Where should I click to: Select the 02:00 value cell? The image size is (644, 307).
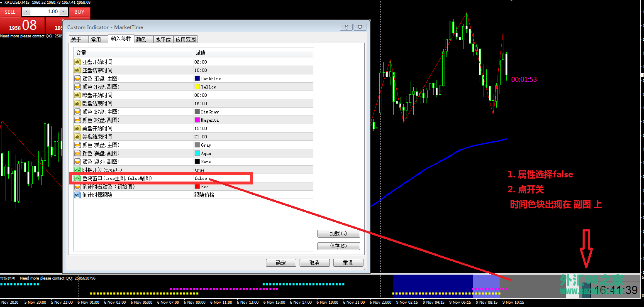tap(253, 62)
